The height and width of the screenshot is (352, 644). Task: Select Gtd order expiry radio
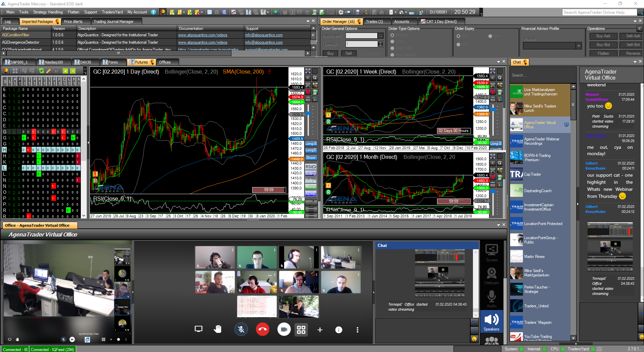click(x=458, y=44)
